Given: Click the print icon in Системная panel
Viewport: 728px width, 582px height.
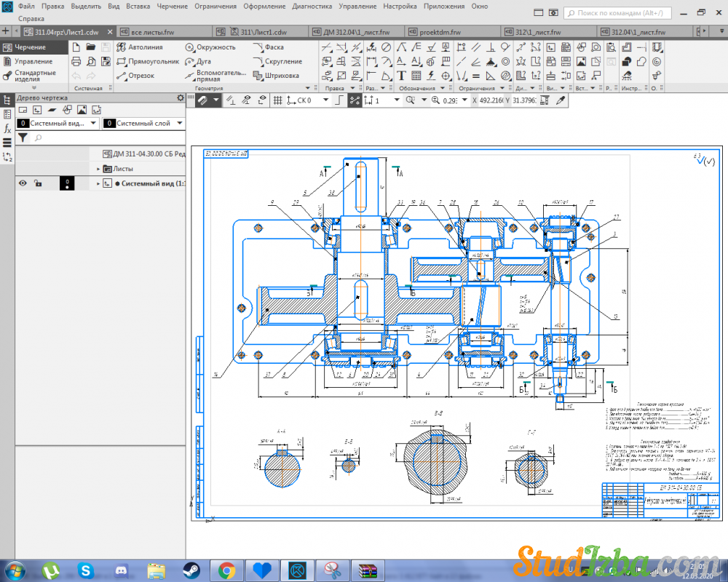Looking at the screenshot, I should point(76,62).
